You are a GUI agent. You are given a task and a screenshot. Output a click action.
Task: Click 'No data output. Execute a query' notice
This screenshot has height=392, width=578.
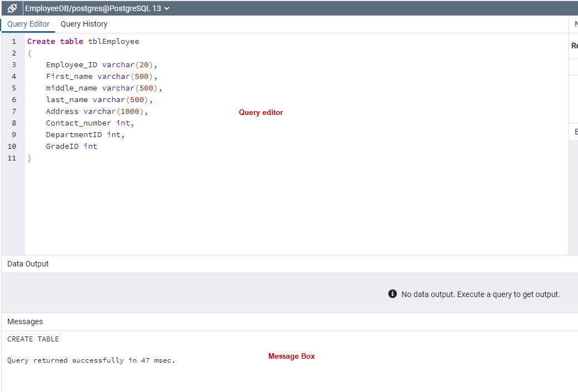tap(481, 294)
